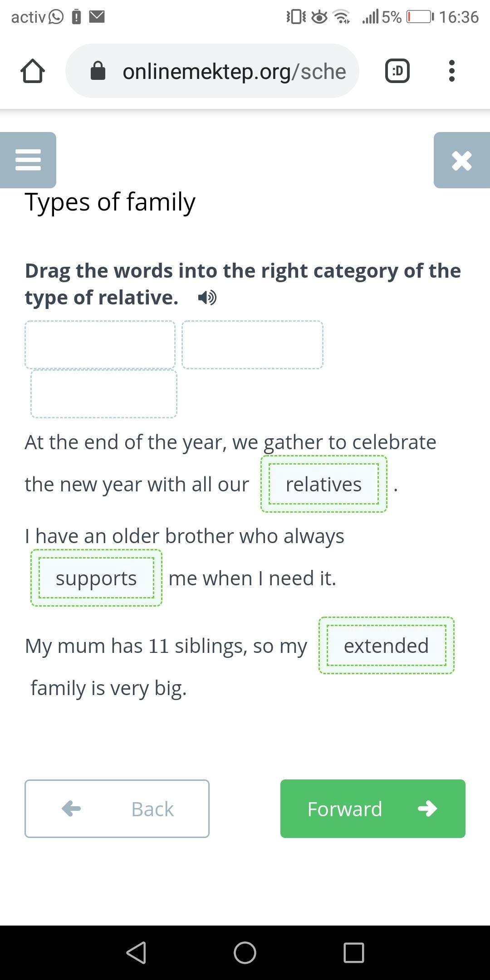Tap the site security lock icon
This screenshot has height=980, width=490.
click(98, 71)
